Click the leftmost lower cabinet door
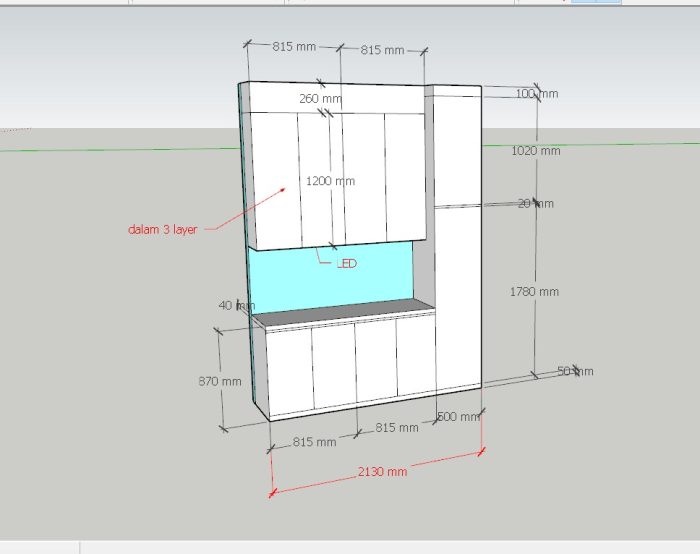Viewport: 700px width, 554px height. point(290,370)
